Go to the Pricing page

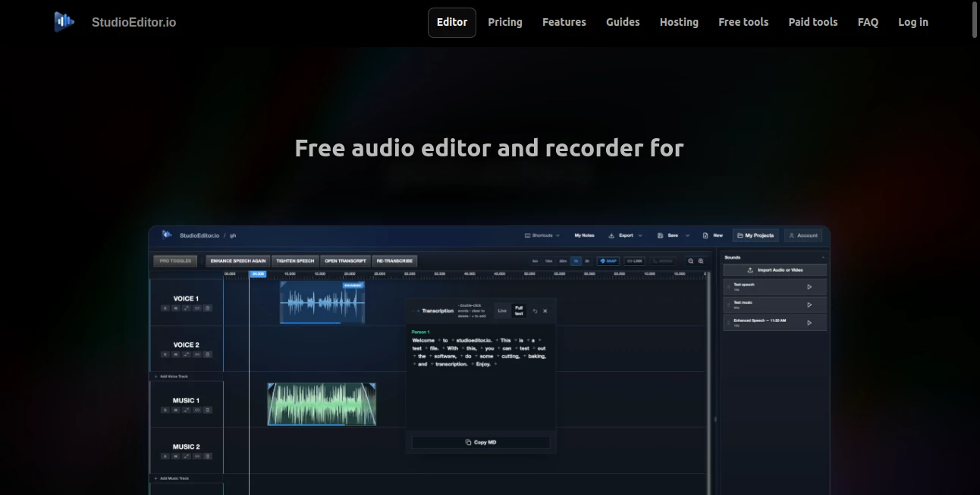[x=505, y=22]
